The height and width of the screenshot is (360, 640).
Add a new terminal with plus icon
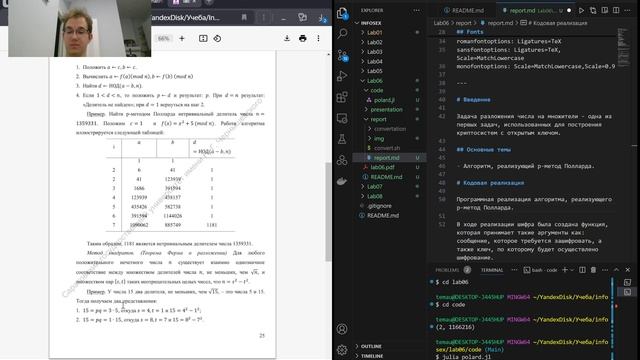[565, 270]
